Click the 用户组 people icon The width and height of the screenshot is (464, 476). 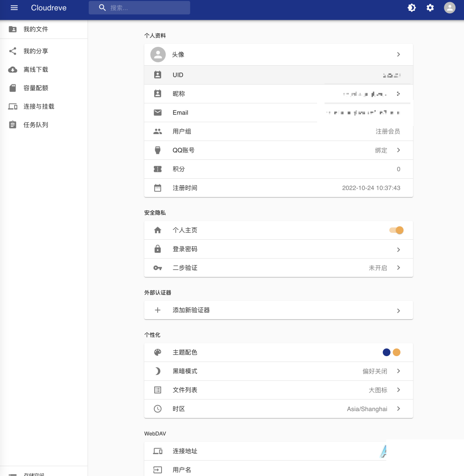point(158,131)
